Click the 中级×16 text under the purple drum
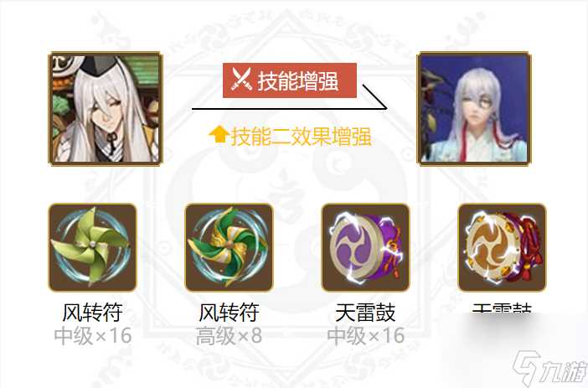 (366, 335)
